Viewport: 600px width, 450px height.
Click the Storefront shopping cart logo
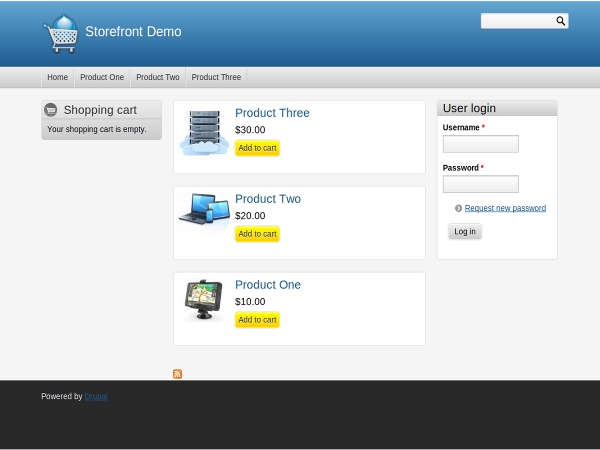[x=61, y=33]
